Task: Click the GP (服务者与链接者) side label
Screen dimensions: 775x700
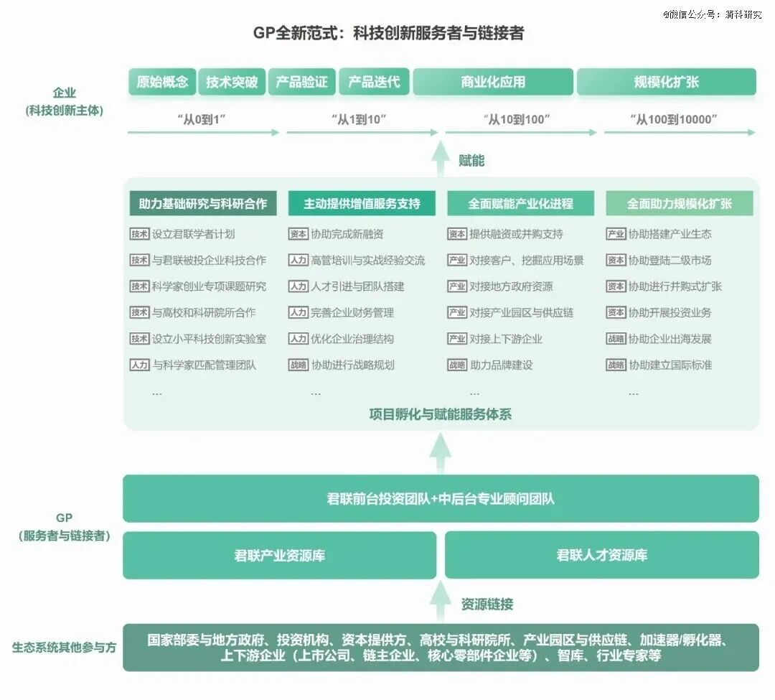Action: pyautogui.click(x=65, y=527)
